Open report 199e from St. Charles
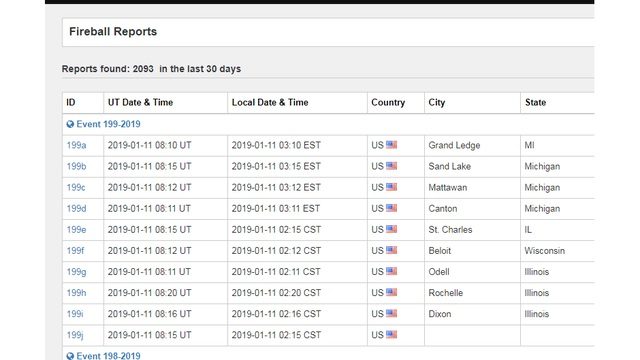This screenshot has width=640, height=360. (x=76, y=230)
